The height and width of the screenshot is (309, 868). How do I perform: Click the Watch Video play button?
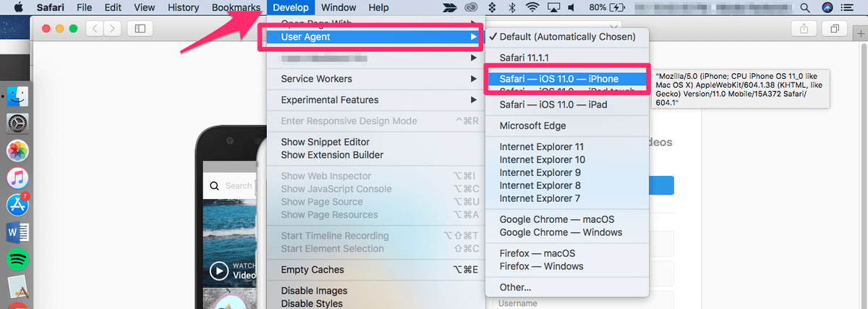(x=218, y=271)
